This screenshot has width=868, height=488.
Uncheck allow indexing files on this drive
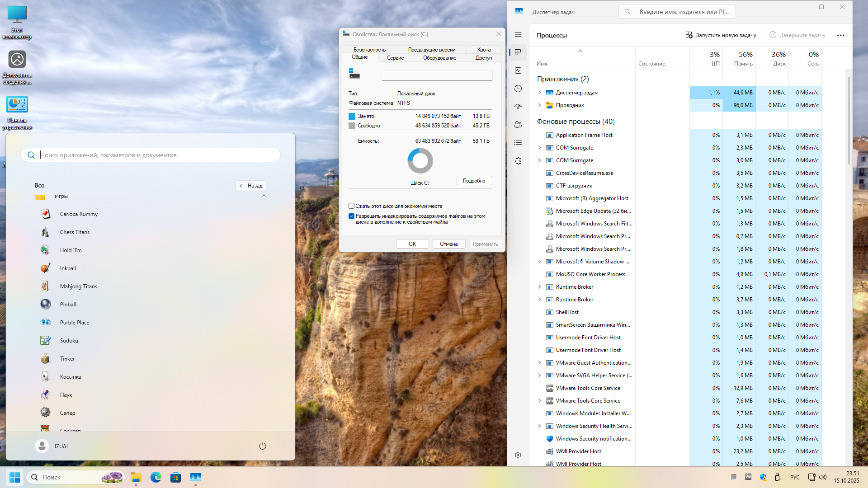[351, 216]
